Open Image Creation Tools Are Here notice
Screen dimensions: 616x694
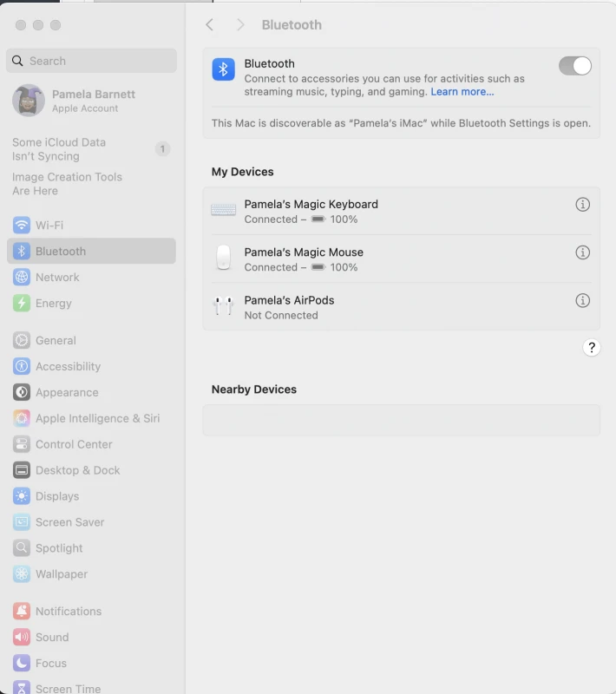point(67,184)
